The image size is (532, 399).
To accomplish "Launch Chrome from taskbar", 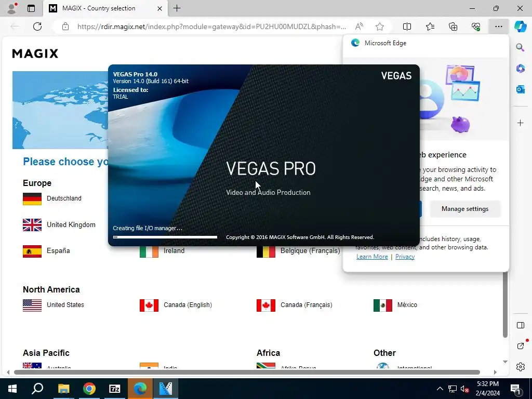I will pyautogui.click(x=89, y=389).
